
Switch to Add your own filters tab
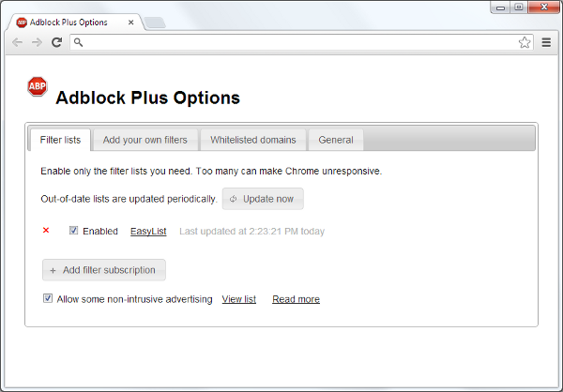(145, 140)
